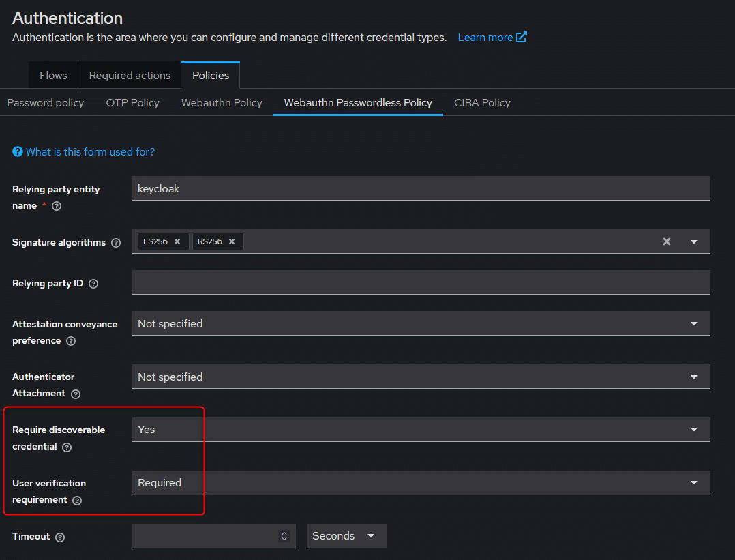Show help for Authenticator Attachment
Image resolution: width=735 pixels, height=560 pixels.
(x=76, y=394)
